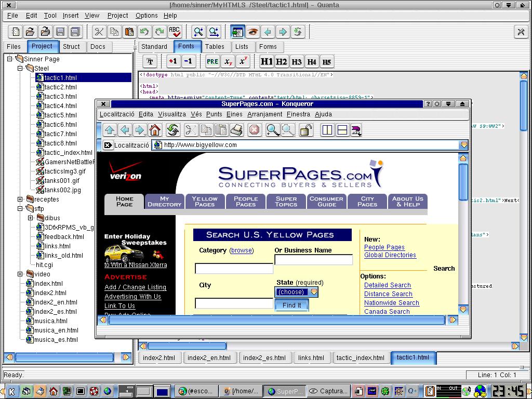Split Konqueror view top and bottom

pos(342,130)
